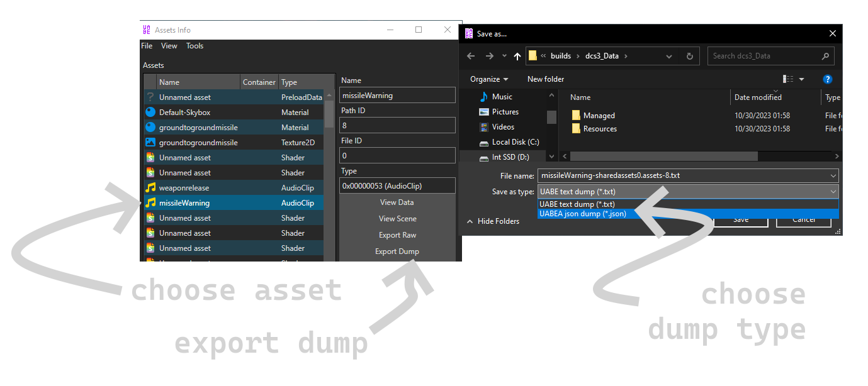
Task: Open the Organize dropdown menu
Action: pyautogui.click(x=489, y=79)
